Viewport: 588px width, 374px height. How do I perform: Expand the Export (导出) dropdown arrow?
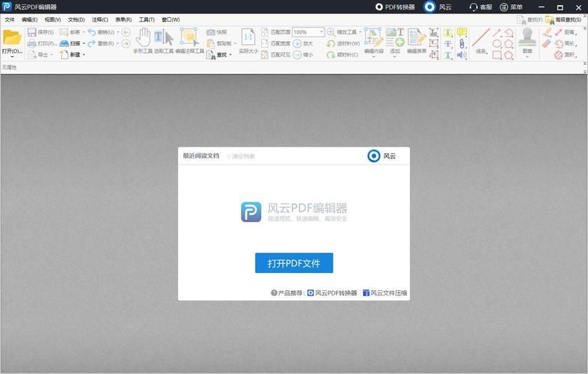click(52, 55)
